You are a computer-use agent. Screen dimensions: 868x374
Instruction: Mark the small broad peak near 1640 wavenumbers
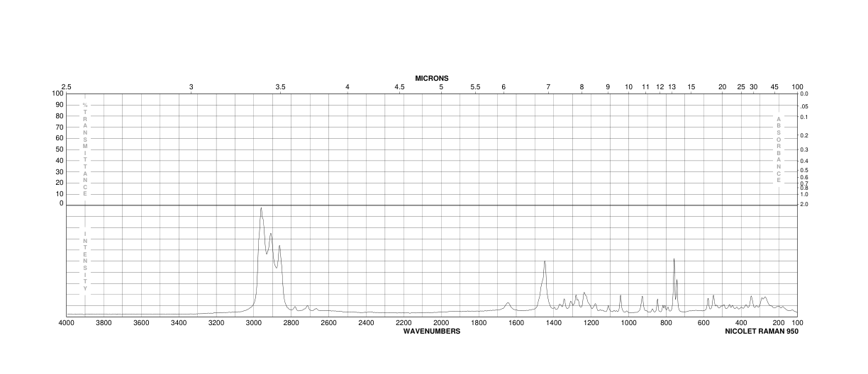point(508,303)
